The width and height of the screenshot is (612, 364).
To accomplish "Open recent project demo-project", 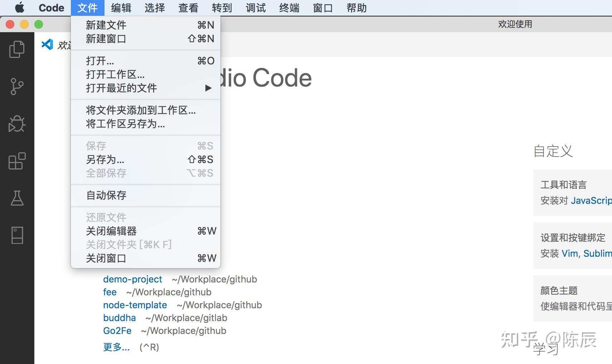I will (x=132, y=279).
